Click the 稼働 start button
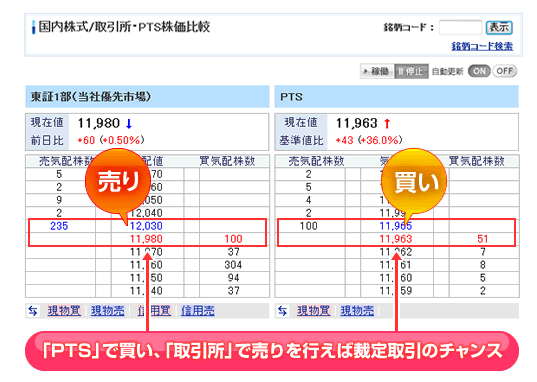Viewport: 537px width, 382px height. click(x=377, y=71)
